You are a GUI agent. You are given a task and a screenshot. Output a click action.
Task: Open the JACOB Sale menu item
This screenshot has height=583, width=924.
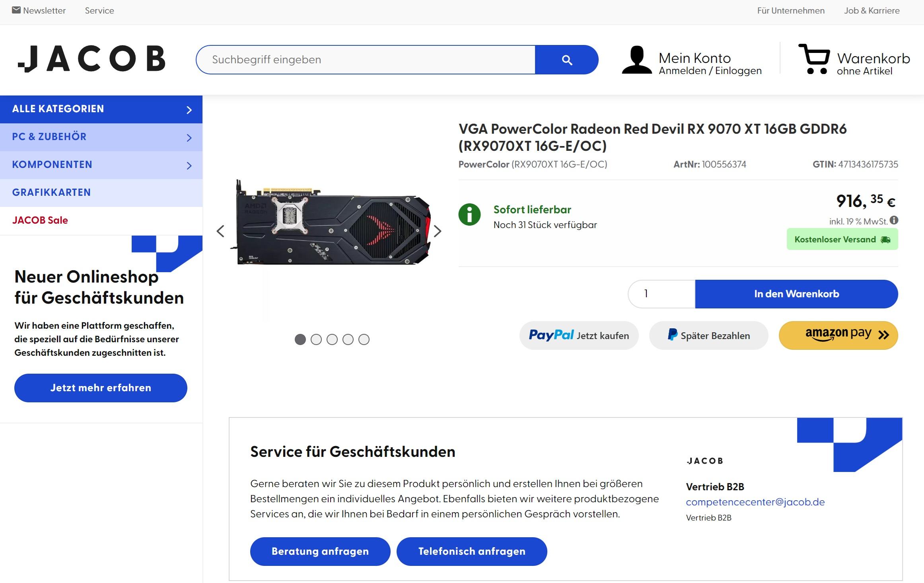coord(40,220)
